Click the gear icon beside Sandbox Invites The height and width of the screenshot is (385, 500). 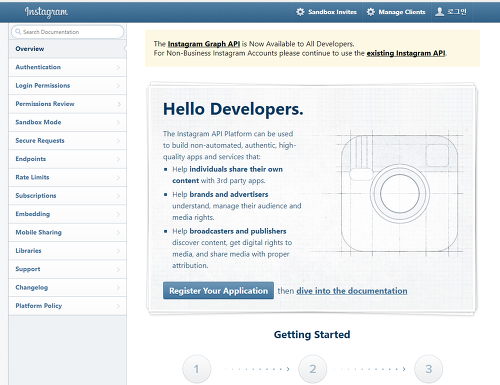pyautogui.click(x=300, y=12)
